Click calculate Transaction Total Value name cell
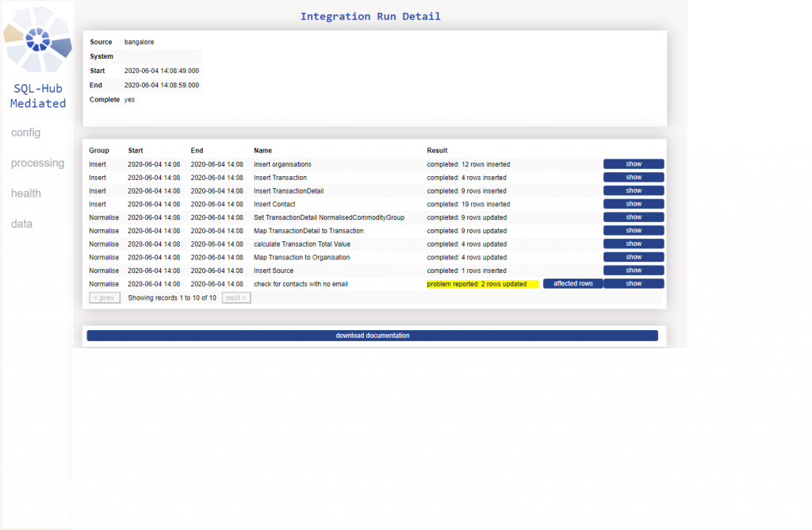This screenshot has height=530, width=812. (x=302, y=244)
